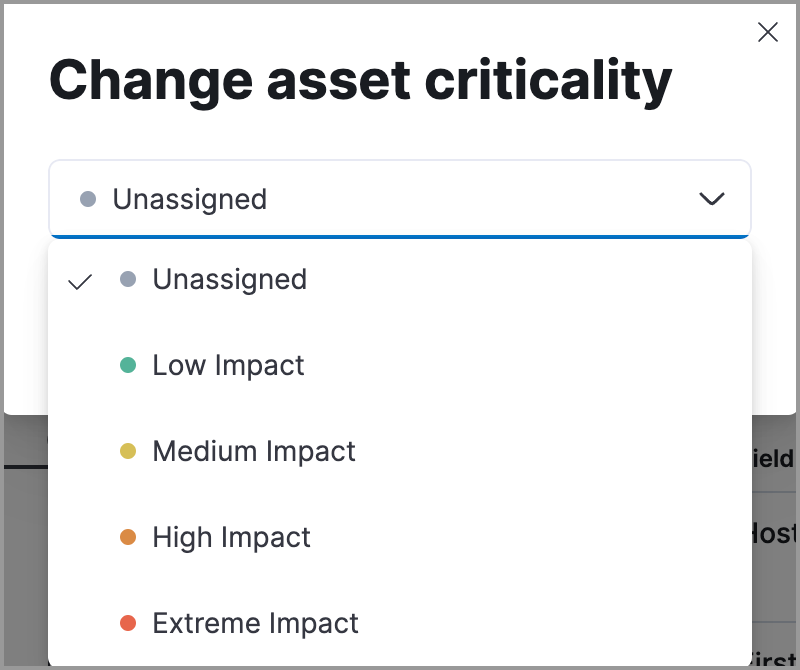Select the "Unassigned" entry at the list top
The width and height of the screenshot is (800, 670).
tap(229, 280)
